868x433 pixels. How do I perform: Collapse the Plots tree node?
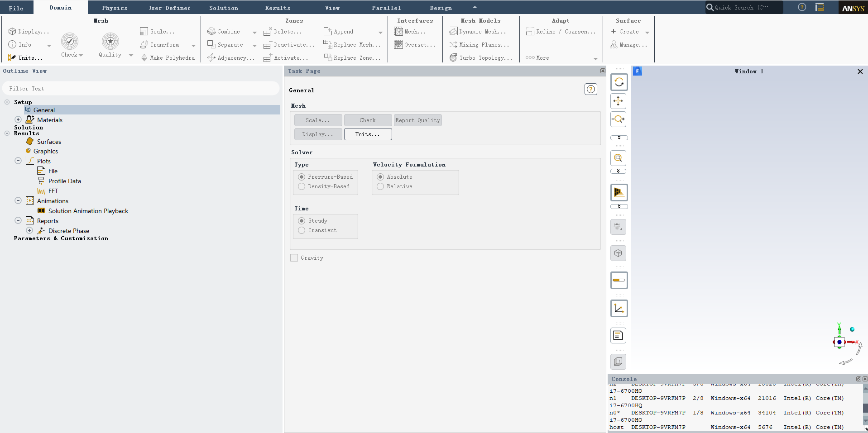pos(18,161)
